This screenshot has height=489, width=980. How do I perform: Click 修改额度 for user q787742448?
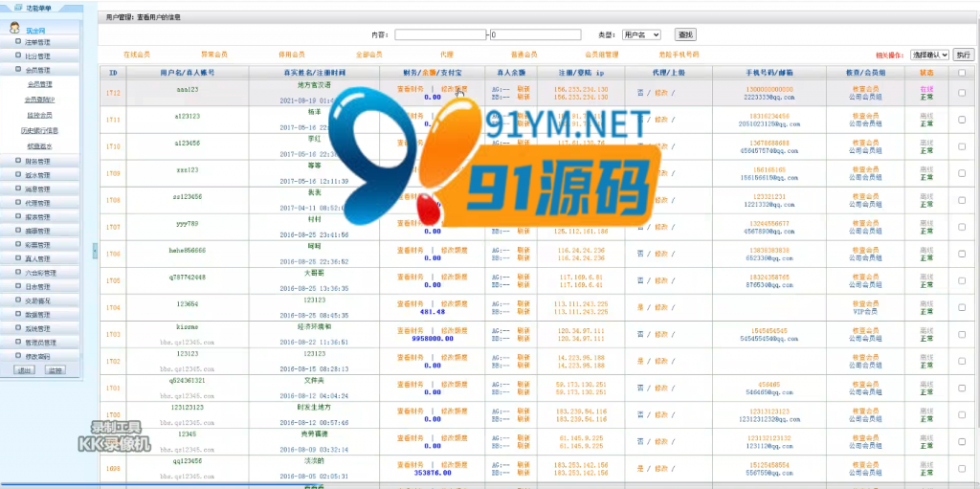pos(455,277)
